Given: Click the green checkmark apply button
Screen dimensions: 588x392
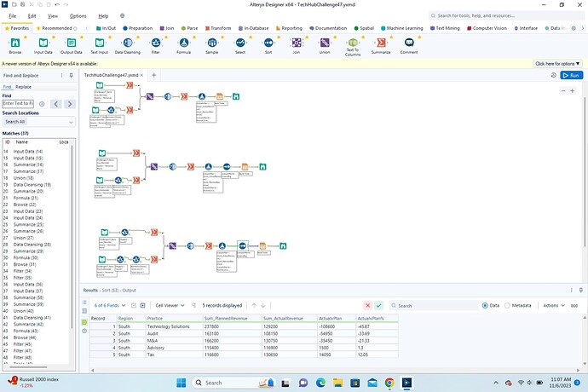Looking at the screenshot, I should [378, 305].
